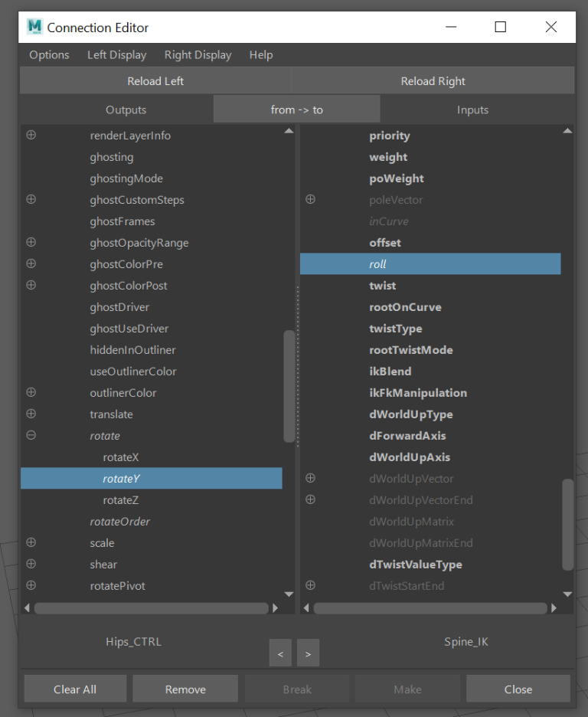Click the left arrow direction button

pyautogui.click(x=280, y=653)
